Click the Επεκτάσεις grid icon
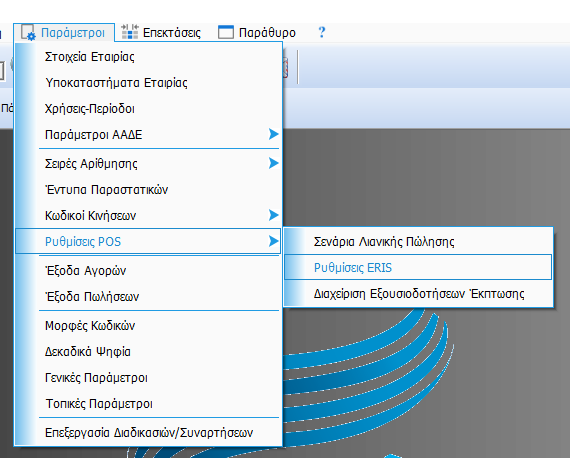Viewport: 570px width, 458px height. [x=129, y=32]
